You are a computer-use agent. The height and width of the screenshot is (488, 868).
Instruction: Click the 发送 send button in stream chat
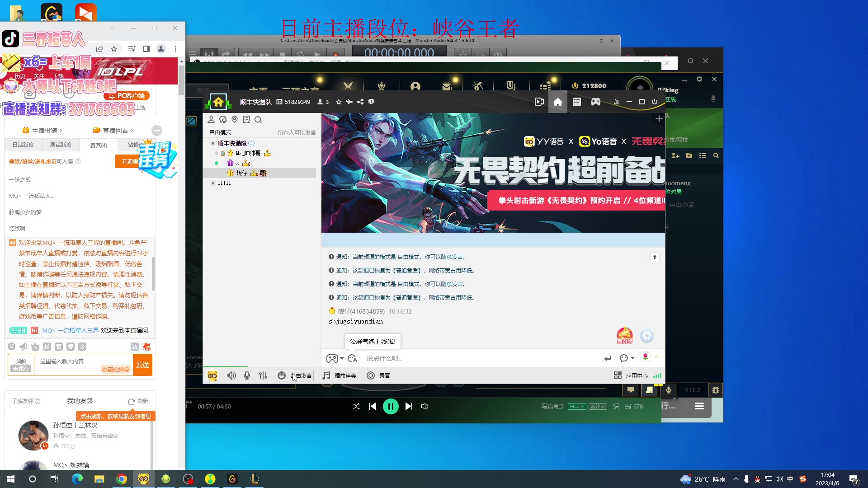pos(142,365)
